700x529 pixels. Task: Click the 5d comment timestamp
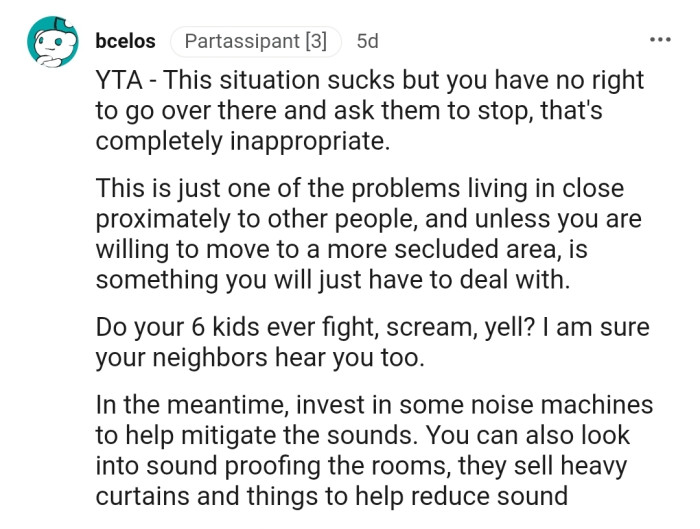coord(367,42)
